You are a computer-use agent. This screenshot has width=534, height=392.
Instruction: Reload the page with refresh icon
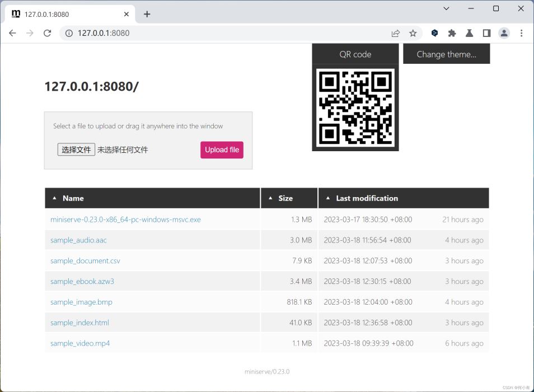pyautogui.click(x=48, y=33)
